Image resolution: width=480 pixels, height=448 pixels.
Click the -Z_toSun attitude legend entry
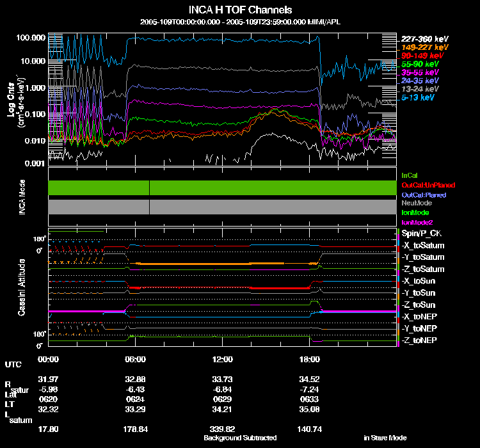[418, 305]
